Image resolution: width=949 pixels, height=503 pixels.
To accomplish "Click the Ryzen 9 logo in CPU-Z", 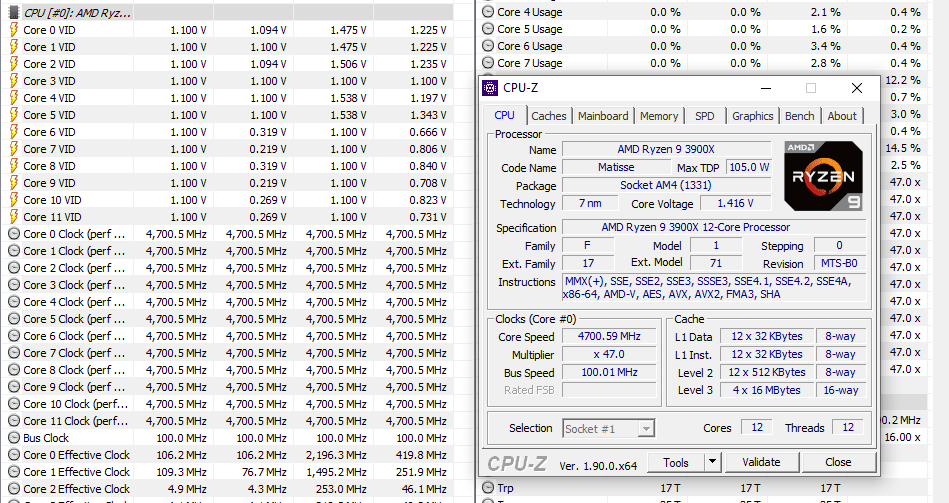I will 823,176.
